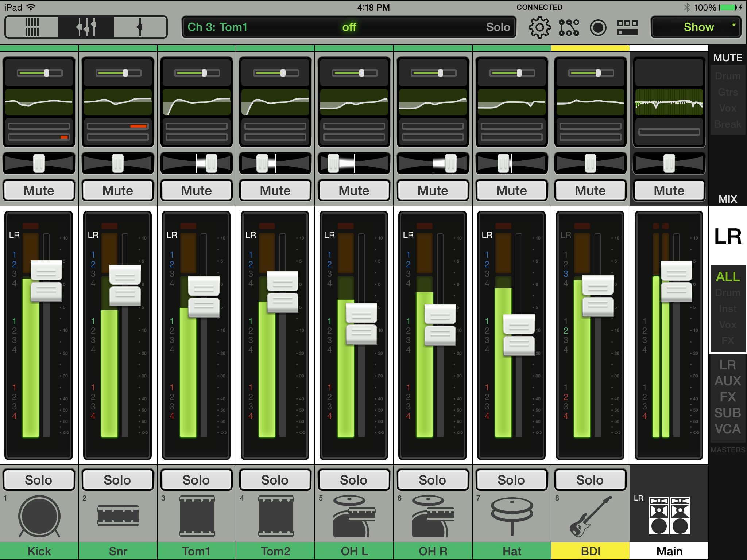Mute the Main output
This screenshot has width=747, height=560.
tap(669, 190)
